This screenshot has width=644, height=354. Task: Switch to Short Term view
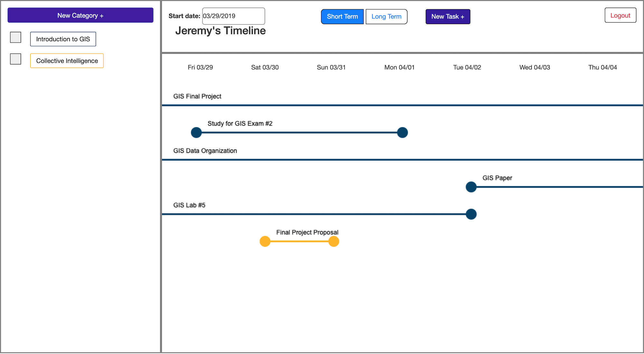[342, 16]
